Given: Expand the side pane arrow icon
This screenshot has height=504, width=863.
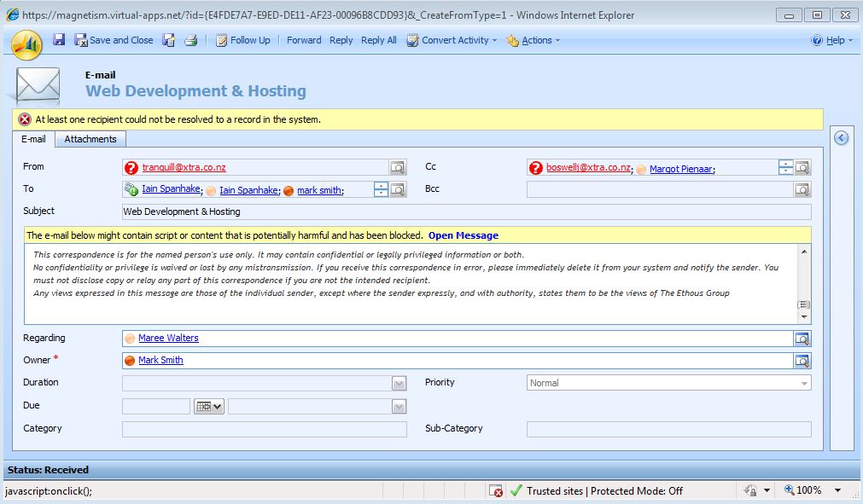Looking at the screenshot, I should coord(841,138).
